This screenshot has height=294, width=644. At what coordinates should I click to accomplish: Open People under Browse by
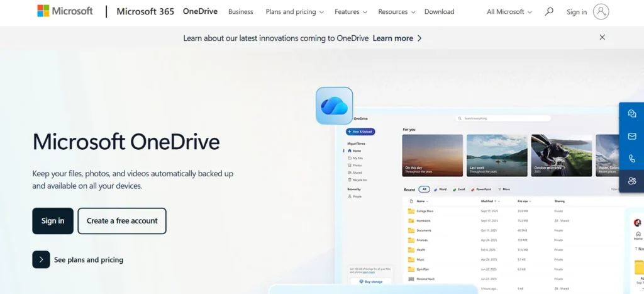tap(355, 196)
